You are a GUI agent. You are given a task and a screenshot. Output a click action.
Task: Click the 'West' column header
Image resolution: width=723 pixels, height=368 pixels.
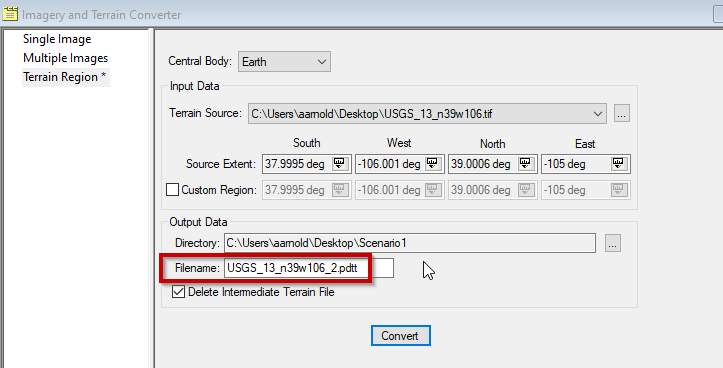pos(399,143)
